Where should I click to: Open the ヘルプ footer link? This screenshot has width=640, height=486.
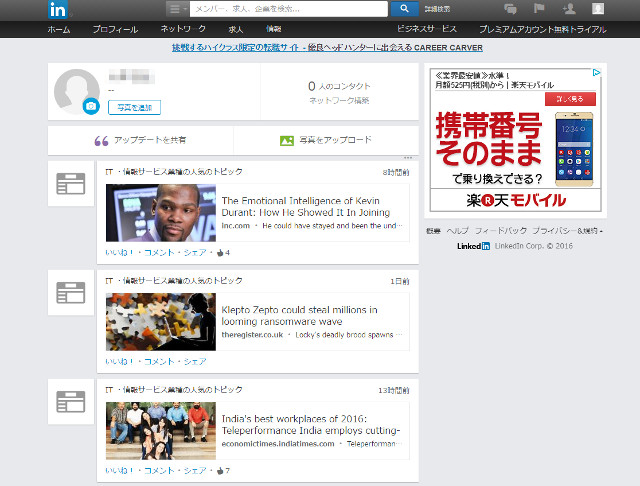point(458,231)
